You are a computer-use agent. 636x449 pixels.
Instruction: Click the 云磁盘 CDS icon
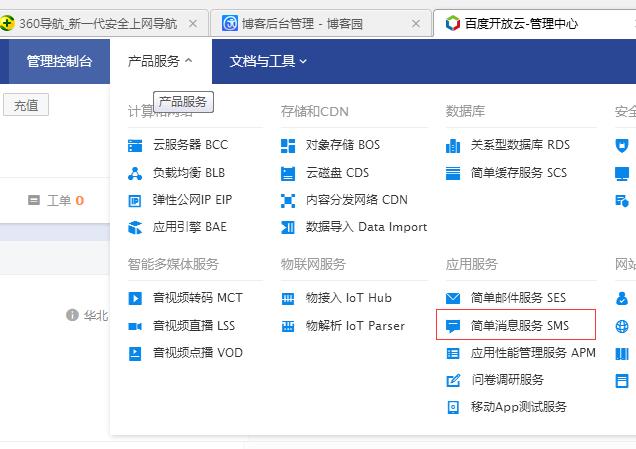[288, 174]
